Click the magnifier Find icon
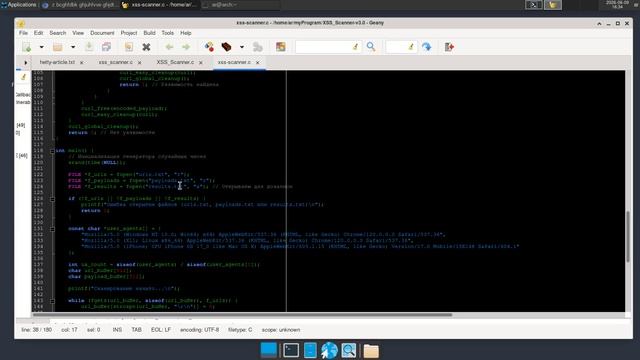This screenshot has width=640, height=360. coord(371,47)
